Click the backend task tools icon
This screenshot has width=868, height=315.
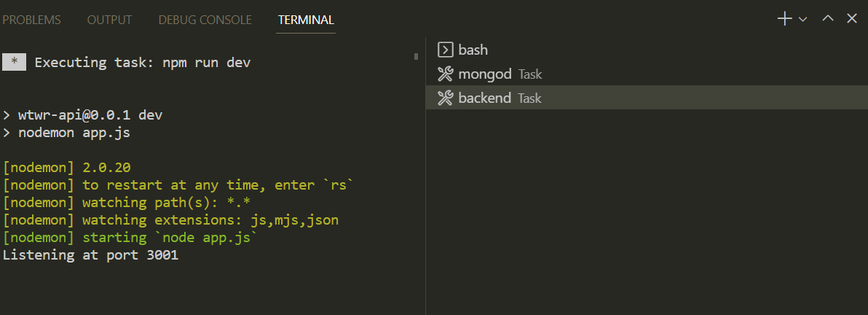point(445,98)
